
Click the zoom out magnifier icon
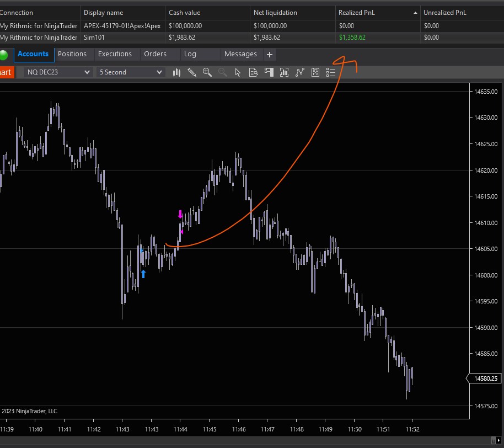(x=223, y=72)
